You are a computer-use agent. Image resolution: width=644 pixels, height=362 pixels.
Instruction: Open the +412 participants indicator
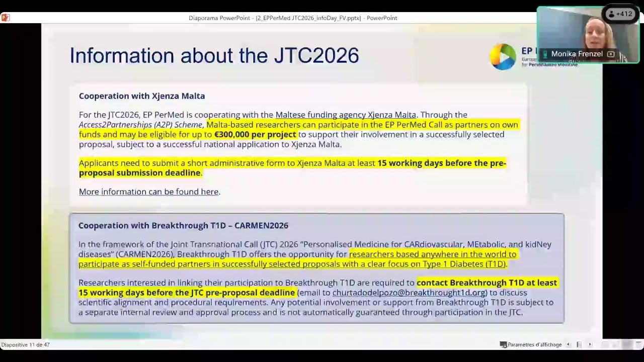pos(620,14)
